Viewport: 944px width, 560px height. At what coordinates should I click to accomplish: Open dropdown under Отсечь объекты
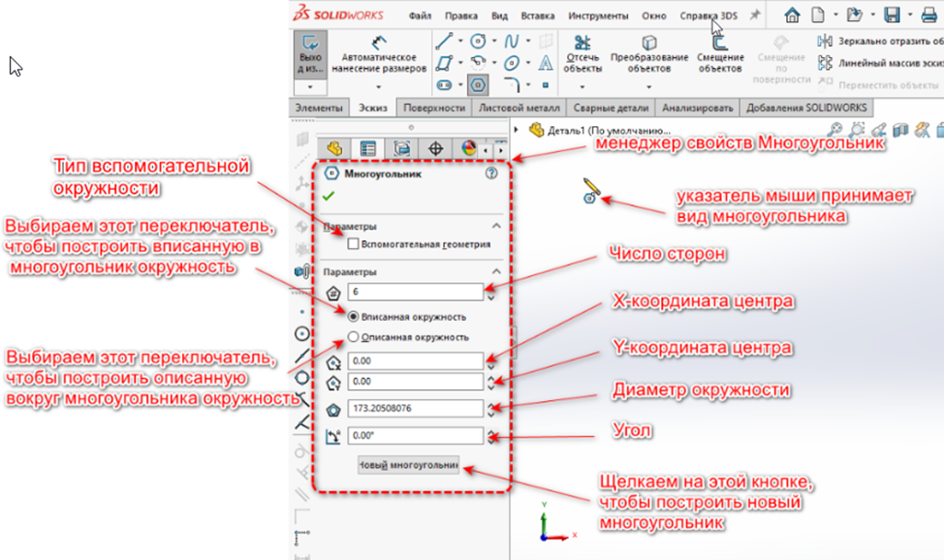pyautogui.click(x=582, y=87)
